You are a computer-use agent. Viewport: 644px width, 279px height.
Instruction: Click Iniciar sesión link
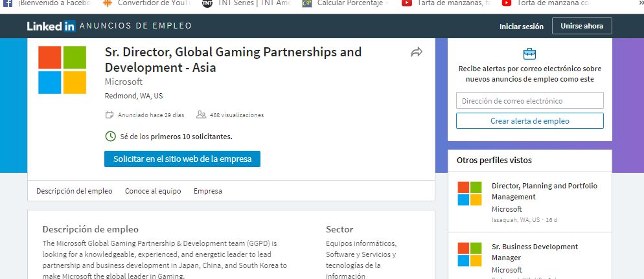521,27
